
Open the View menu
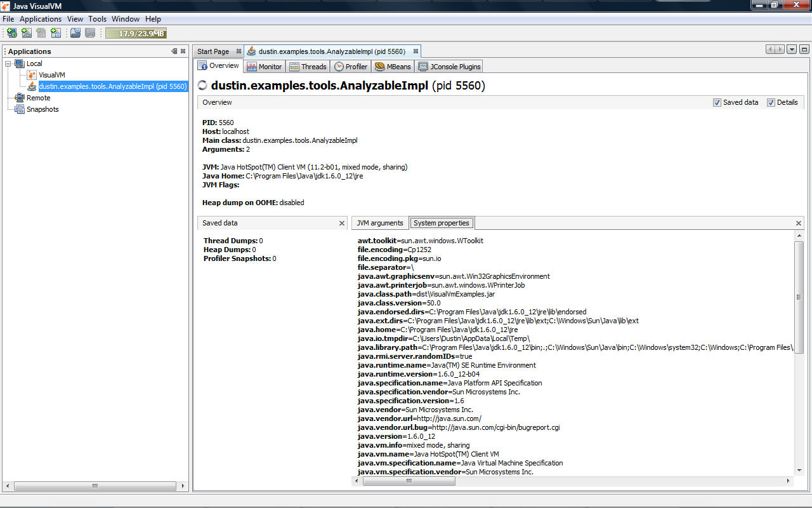pos(75,19)
